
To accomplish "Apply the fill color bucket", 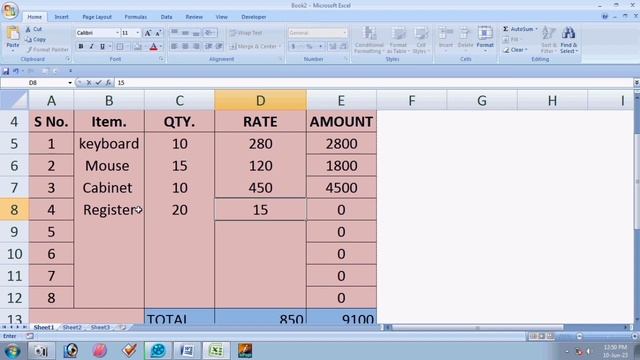I will point(138,47).
